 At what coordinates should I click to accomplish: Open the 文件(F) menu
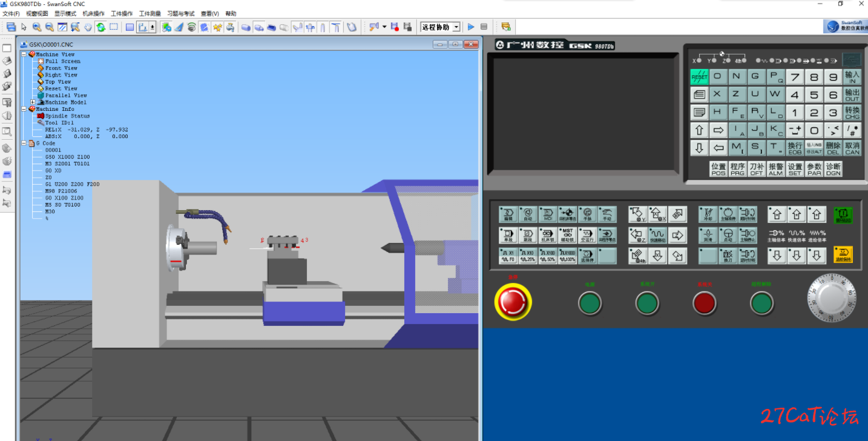tap(11, 13)
